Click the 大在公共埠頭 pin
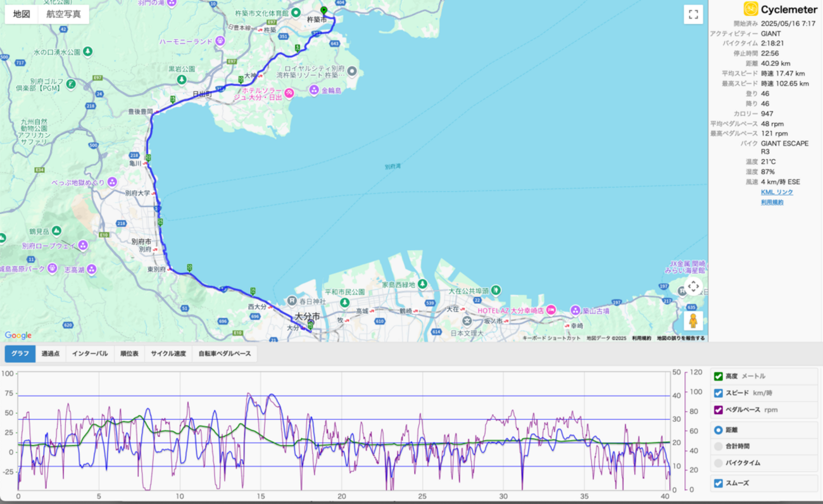Image resolution: width=823 pixels, height=504 pixels. (497, 289)
